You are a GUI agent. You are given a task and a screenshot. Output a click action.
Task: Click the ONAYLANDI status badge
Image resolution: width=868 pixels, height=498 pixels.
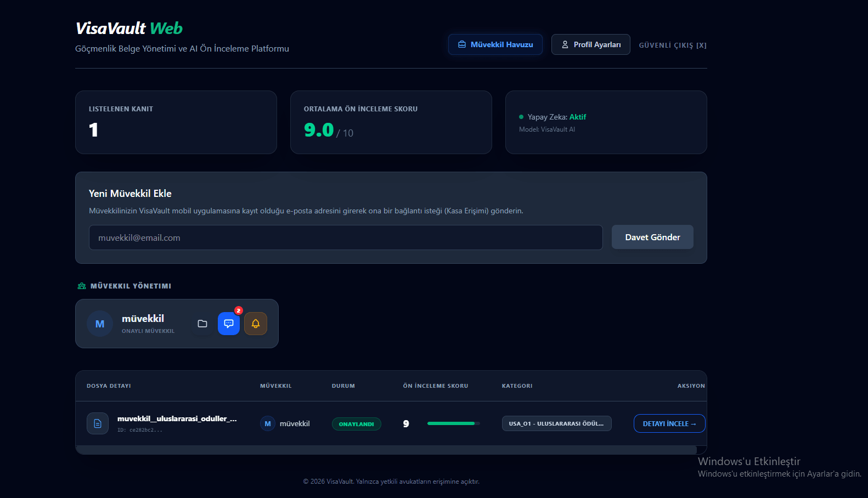[356, 424]
